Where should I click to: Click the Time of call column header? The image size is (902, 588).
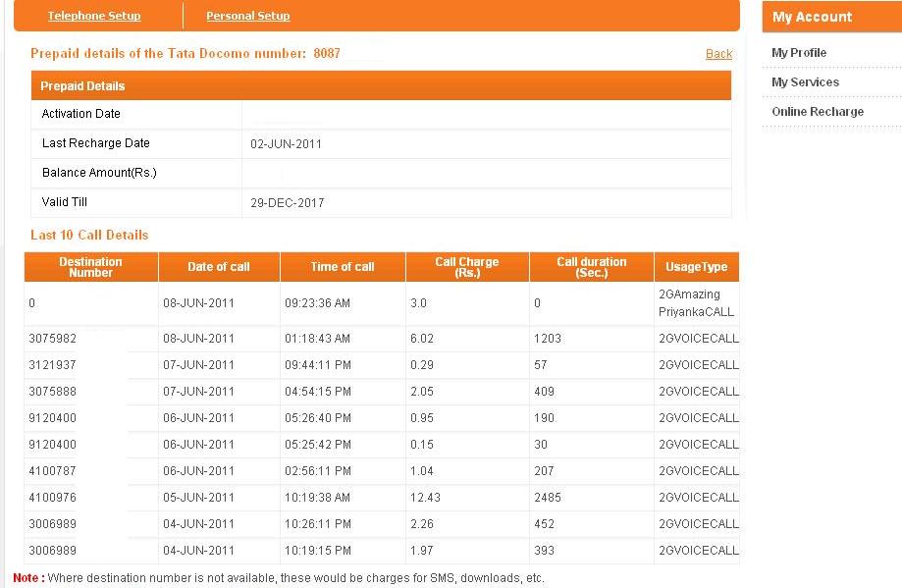click(343, 267)
